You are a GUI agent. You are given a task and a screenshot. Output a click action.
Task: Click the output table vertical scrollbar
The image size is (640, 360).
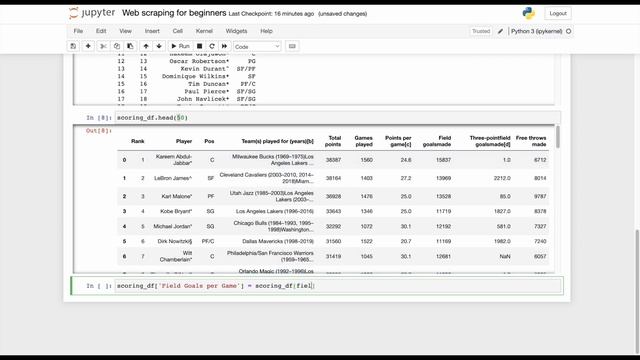558,137
